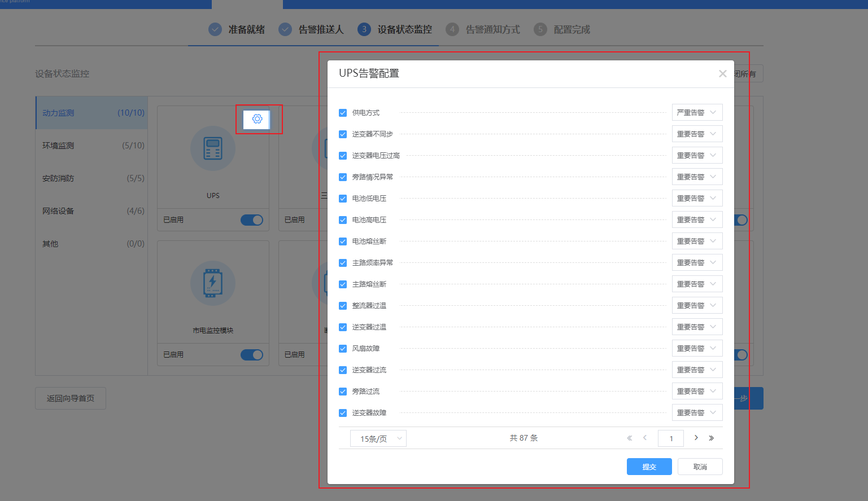Go to wizard step 设备状态监控
The image size is (868, 501).
395,29
